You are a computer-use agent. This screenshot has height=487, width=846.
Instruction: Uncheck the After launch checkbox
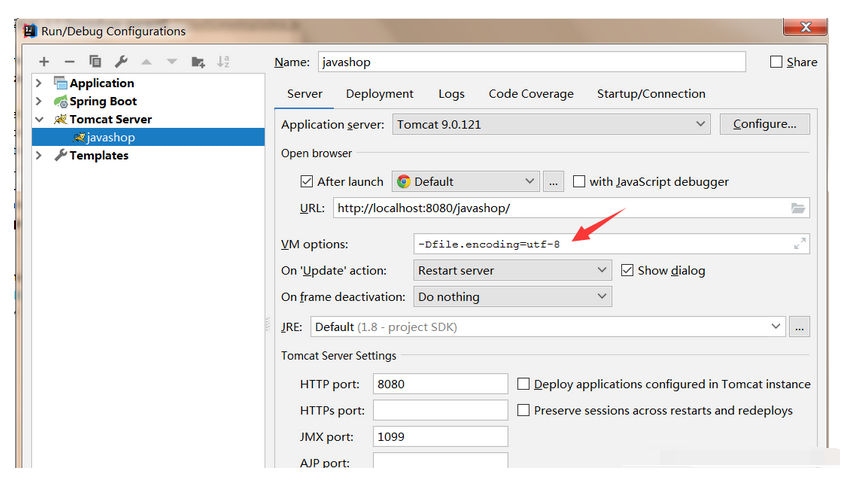coord(306,182)
